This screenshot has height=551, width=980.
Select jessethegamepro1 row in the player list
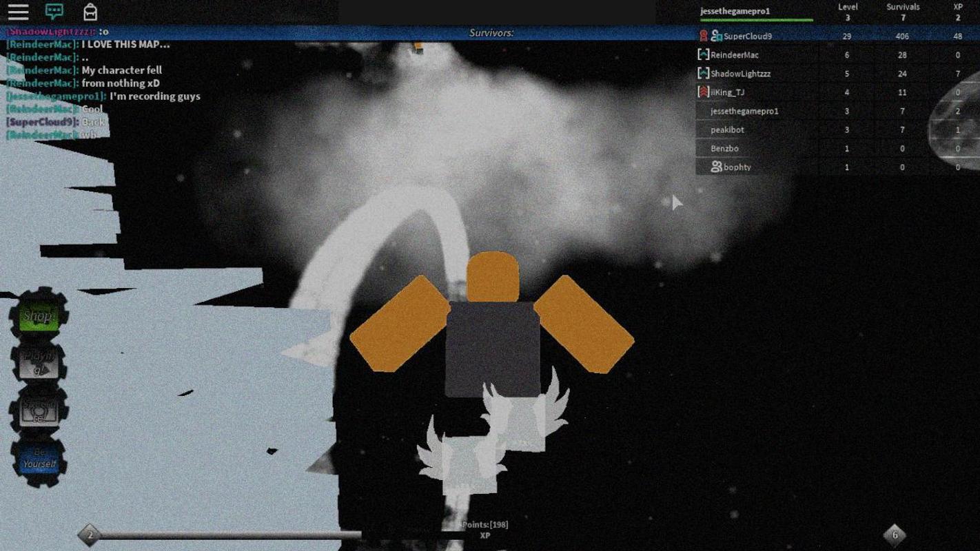(837, 111)
